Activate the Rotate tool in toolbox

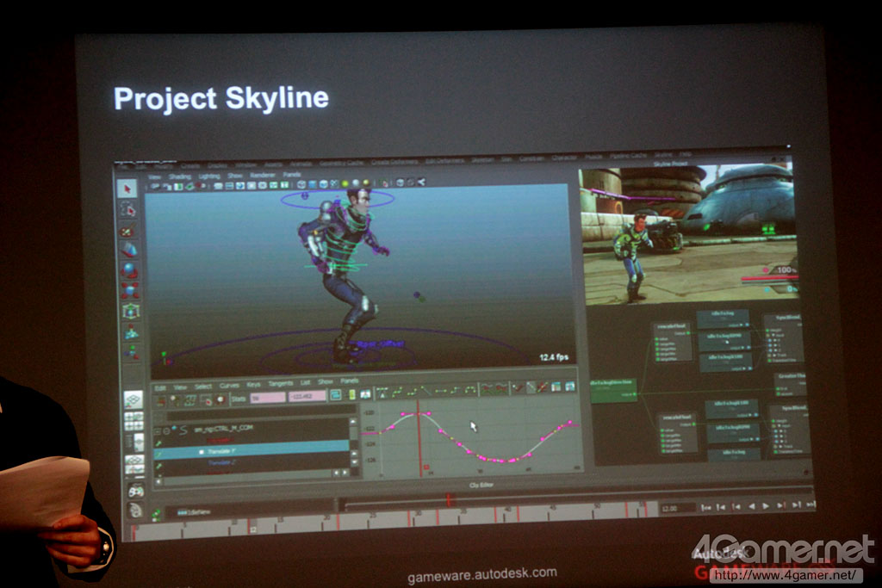[129, 270]
